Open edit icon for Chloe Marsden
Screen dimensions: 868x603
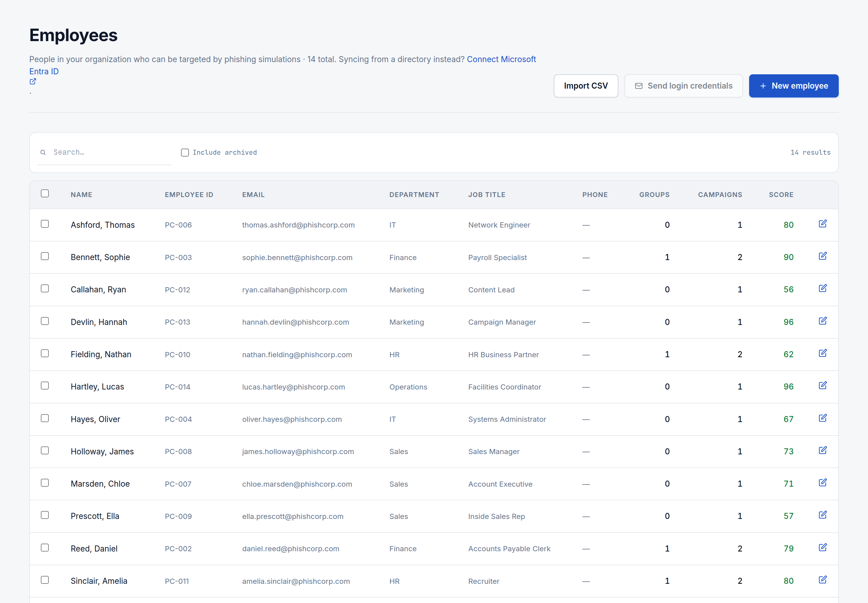click(x=823, y=482)
